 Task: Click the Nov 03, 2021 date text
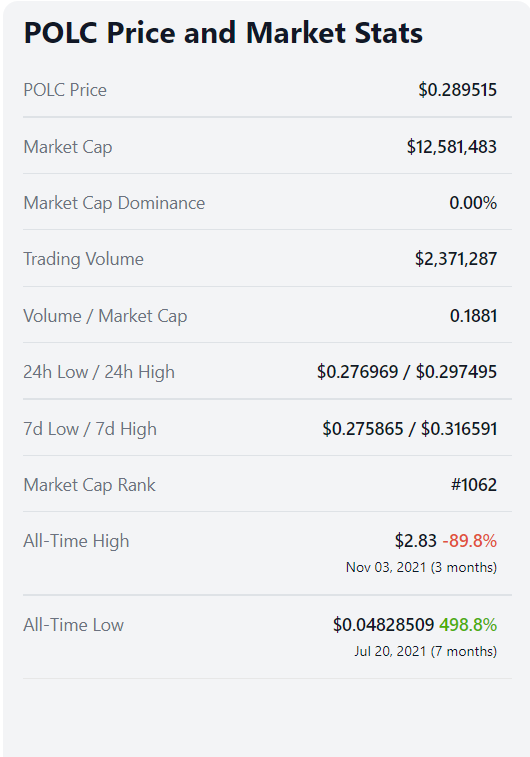point(386,567)
